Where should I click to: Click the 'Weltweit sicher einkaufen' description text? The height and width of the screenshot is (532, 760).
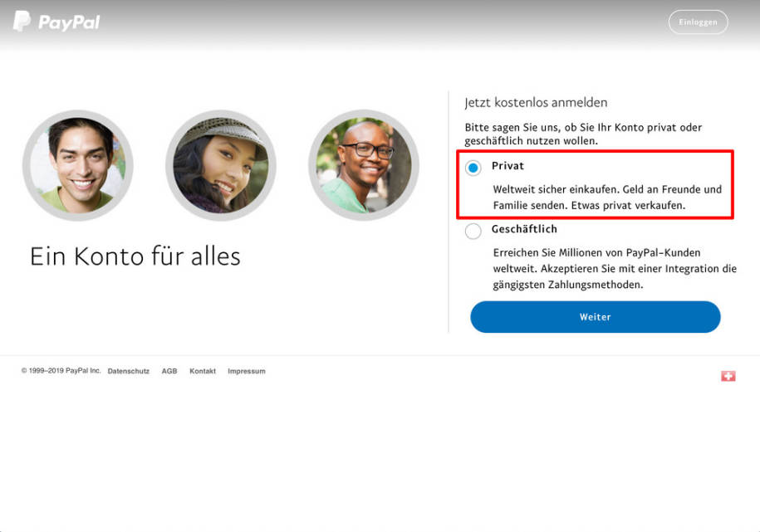[607, 198]
